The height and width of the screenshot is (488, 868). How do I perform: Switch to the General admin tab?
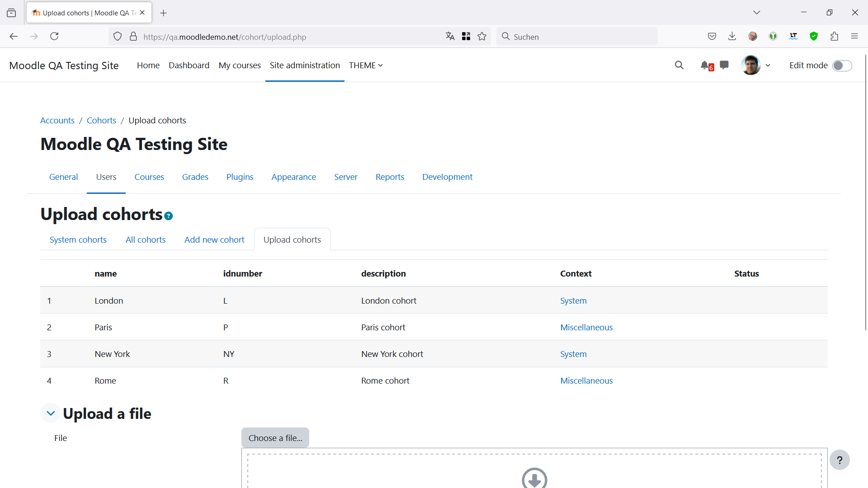(x=63, y=177)
